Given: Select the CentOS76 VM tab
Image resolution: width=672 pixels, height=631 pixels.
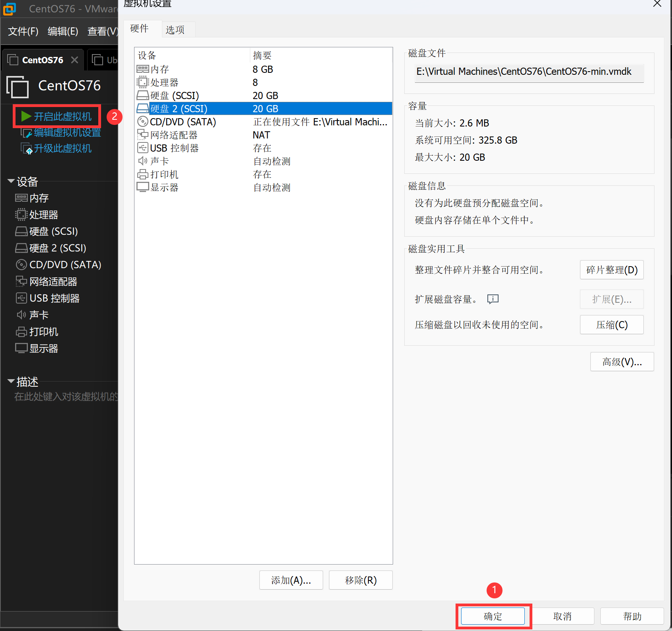Looking at the screenshot, I should point(43,60).
